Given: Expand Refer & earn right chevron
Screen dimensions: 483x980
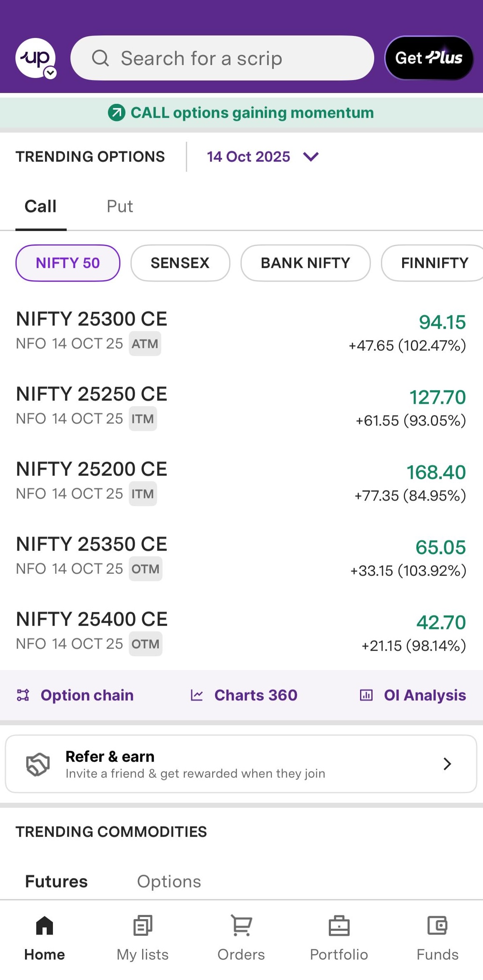Looking at the screenshot, I should click(447, 764).
